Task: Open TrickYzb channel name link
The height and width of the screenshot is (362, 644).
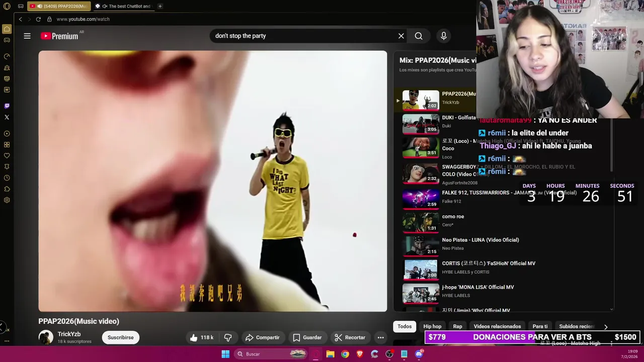Action: coord(69,334)
